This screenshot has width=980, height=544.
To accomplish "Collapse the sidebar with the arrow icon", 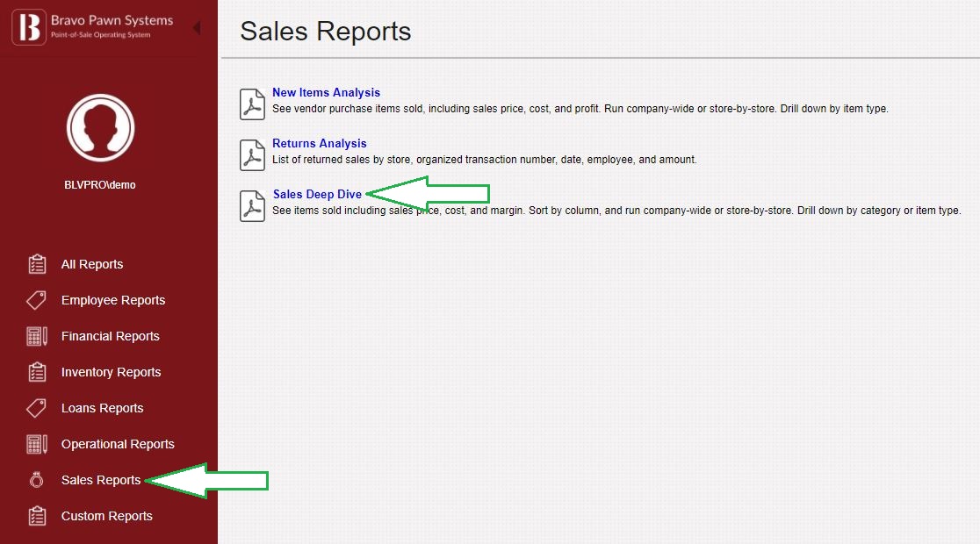I will pyautogui.click(x=197, y=27).
